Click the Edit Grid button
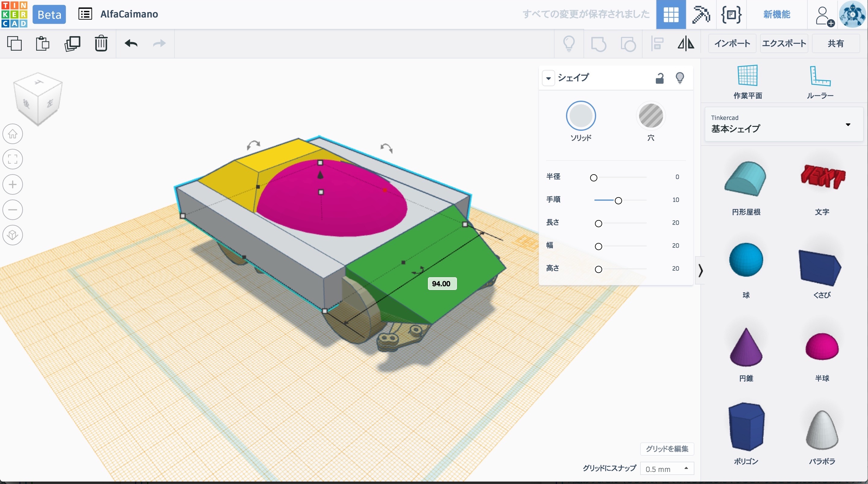Viewport: 868px width, 484px height. tap(667, 449)
